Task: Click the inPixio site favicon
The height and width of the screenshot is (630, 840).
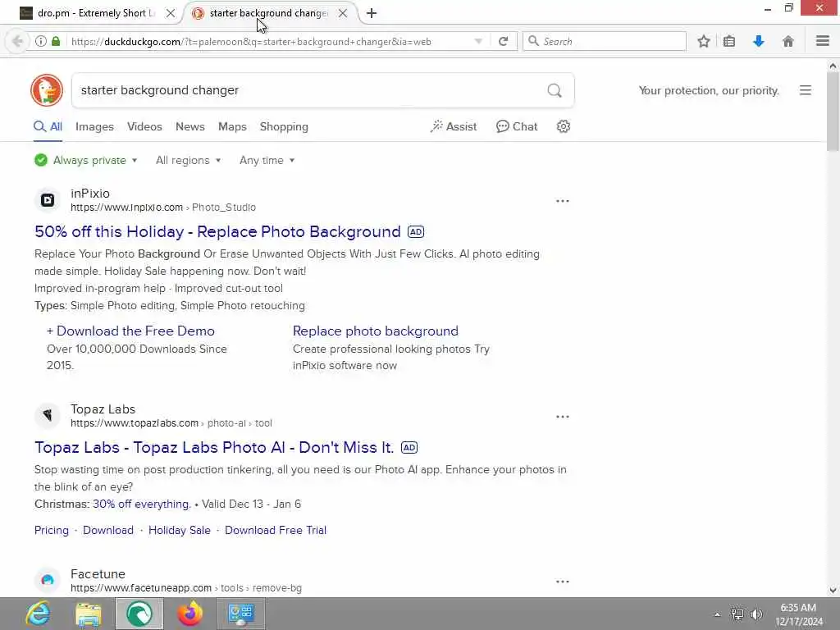Action: coord(48,200)
